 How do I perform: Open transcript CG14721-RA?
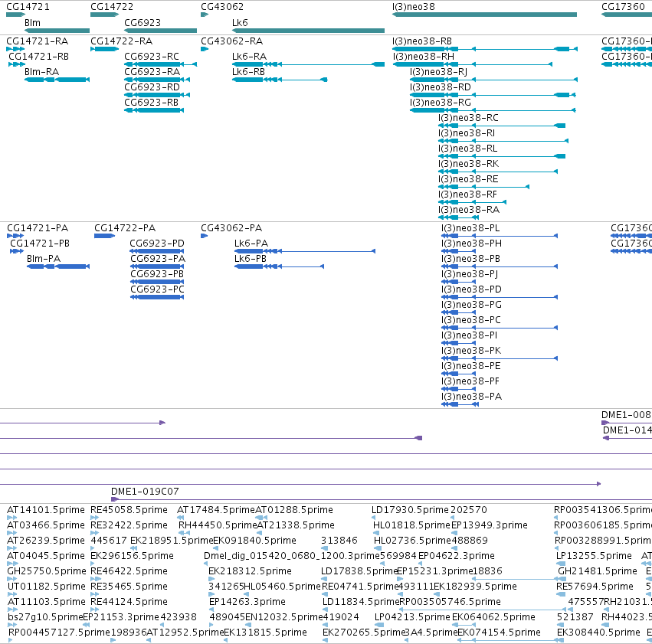[x=37, y=41]
